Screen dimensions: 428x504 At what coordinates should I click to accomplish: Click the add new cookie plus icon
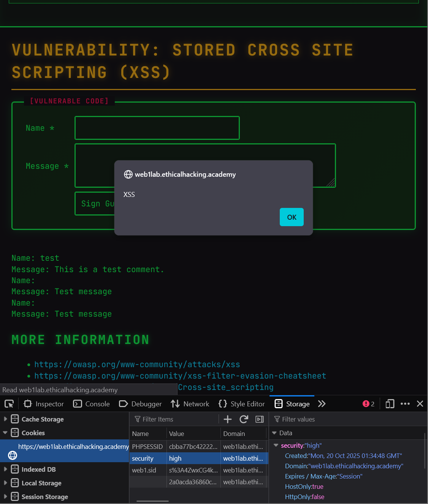228,419
